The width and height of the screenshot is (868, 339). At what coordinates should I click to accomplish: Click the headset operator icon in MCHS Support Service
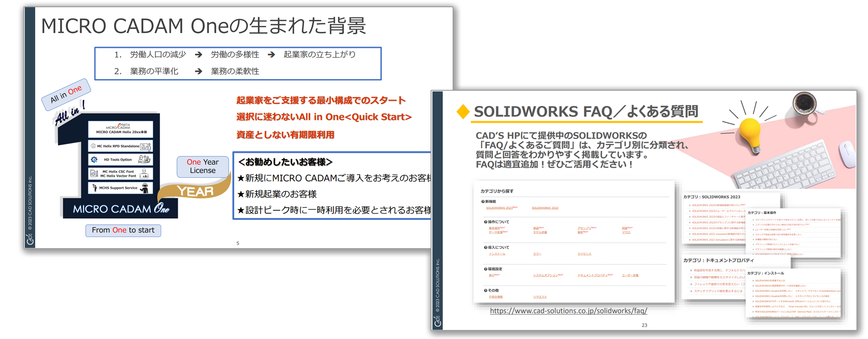coord(145,188)
